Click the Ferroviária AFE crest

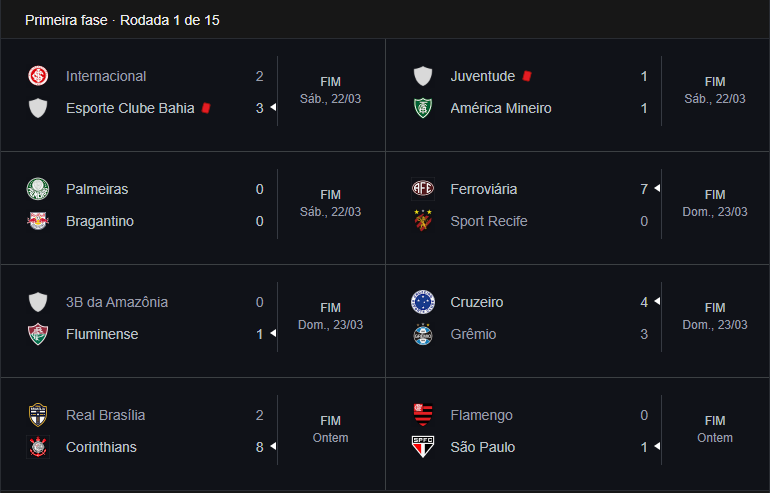(423, 189)
